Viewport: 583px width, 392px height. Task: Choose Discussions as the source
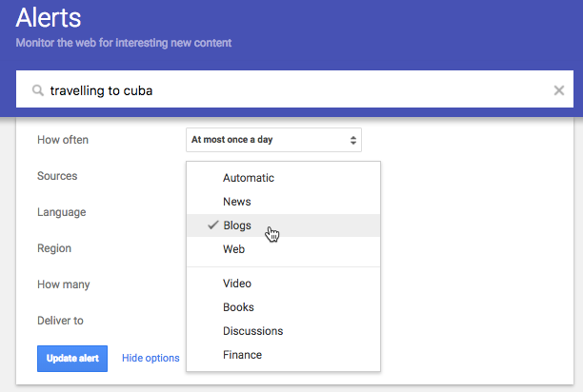pyautogui.click(x=283, y=331)
